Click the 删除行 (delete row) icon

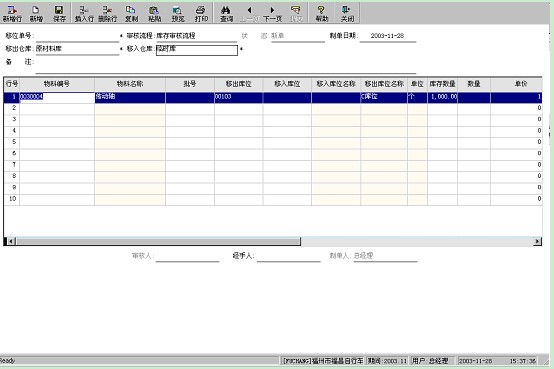click(x=107, y=13)
